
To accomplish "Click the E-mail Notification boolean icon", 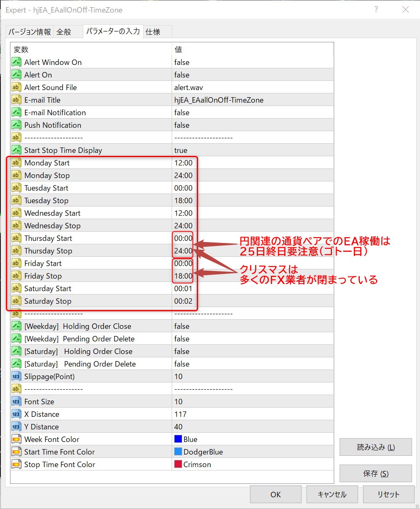I will [16, 113].
